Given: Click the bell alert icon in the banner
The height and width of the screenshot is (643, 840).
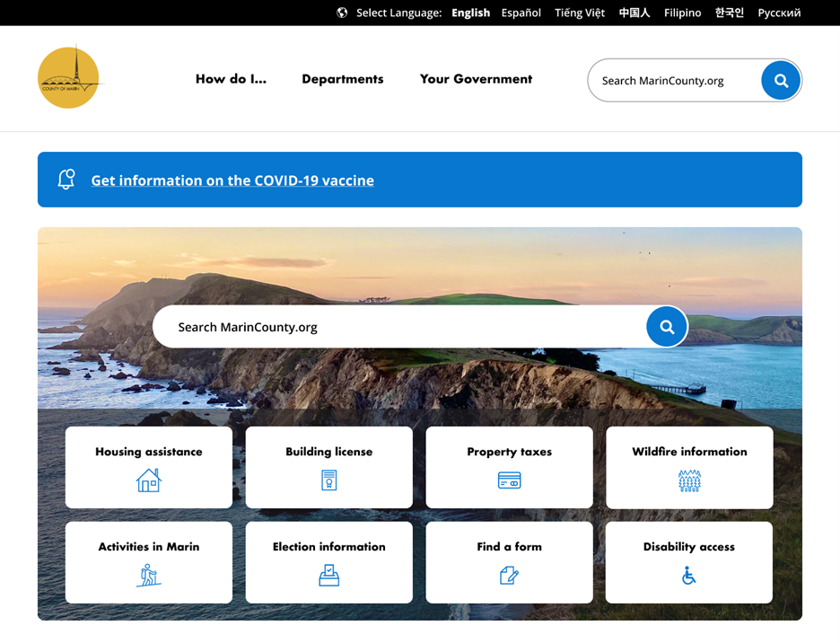Looking at the screenshot, I should click(x=66, y=179).
